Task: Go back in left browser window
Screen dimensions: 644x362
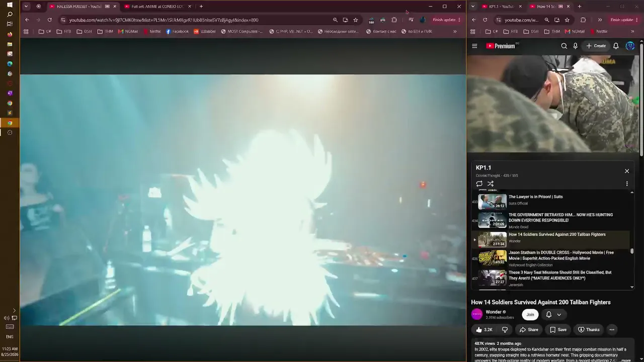Action: click(27, 20)
